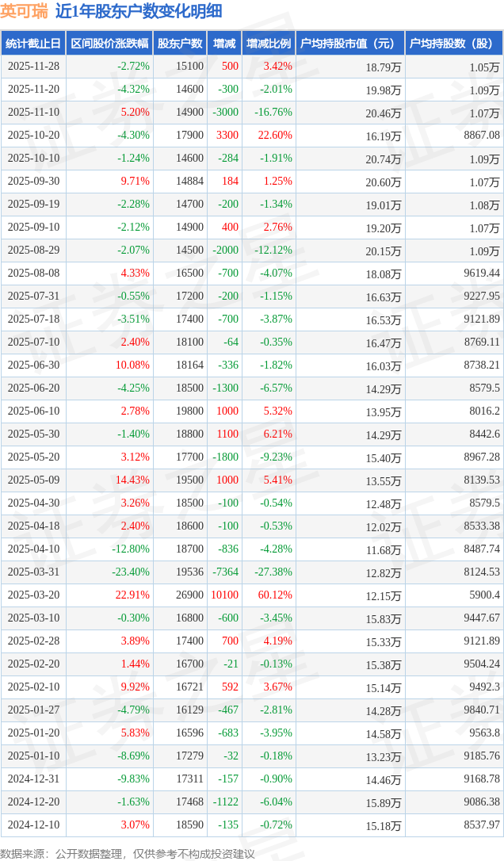This screenshot has height=861, width=504.
Task: Select the 2024-12-10 date cell
Action: pos(33,825)
